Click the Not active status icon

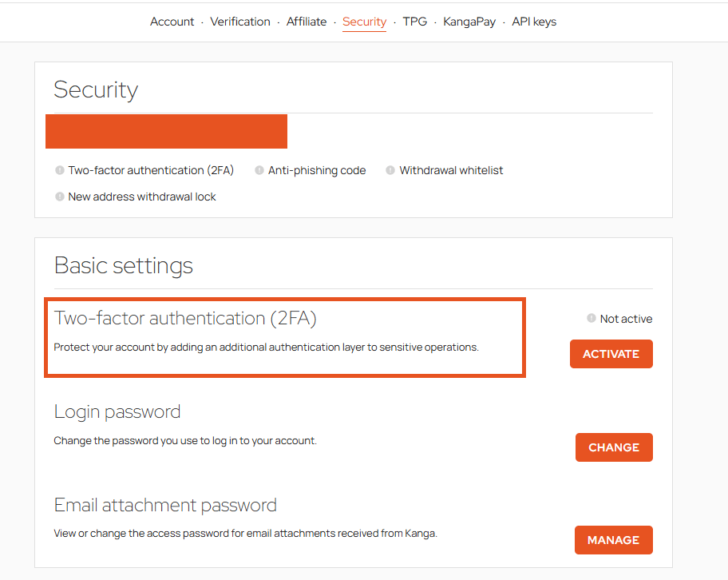[591, 318]
